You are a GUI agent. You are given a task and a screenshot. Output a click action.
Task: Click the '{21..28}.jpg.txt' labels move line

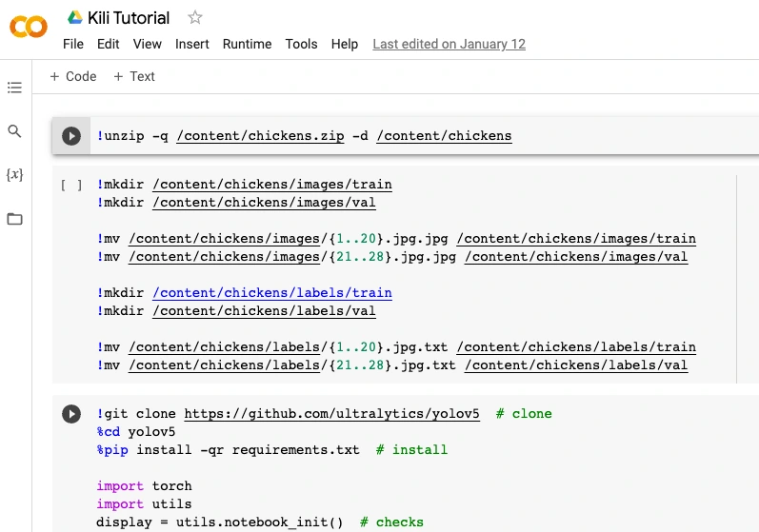click(392, 365)
